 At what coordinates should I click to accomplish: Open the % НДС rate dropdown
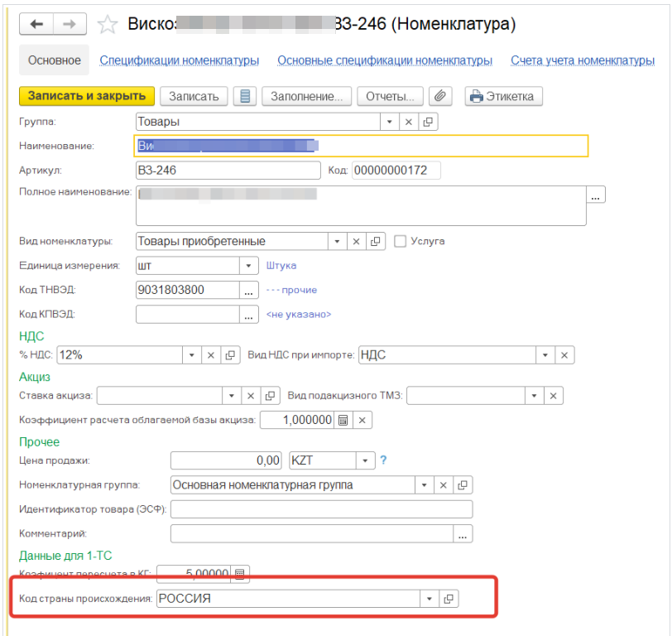click(x=191, y=355)
